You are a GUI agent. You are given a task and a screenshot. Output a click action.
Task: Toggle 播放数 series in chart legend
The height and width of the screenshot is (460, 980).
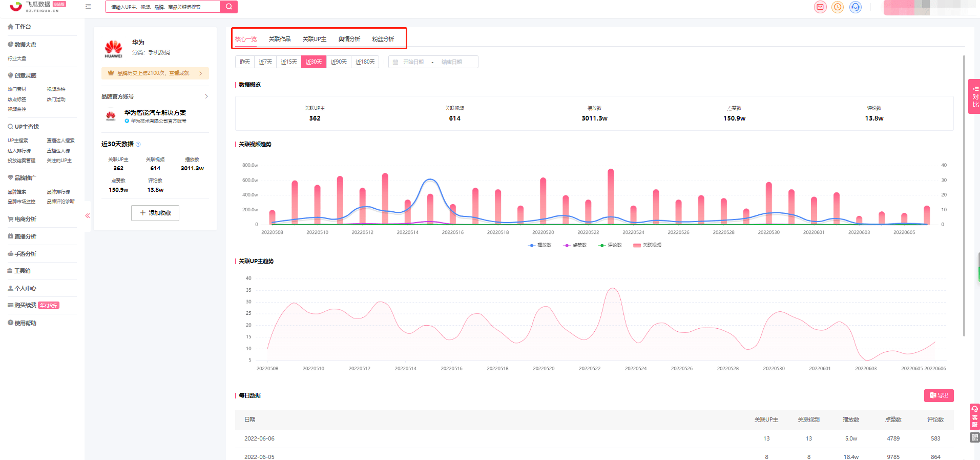pyautogui.click(x=540, y=245)
